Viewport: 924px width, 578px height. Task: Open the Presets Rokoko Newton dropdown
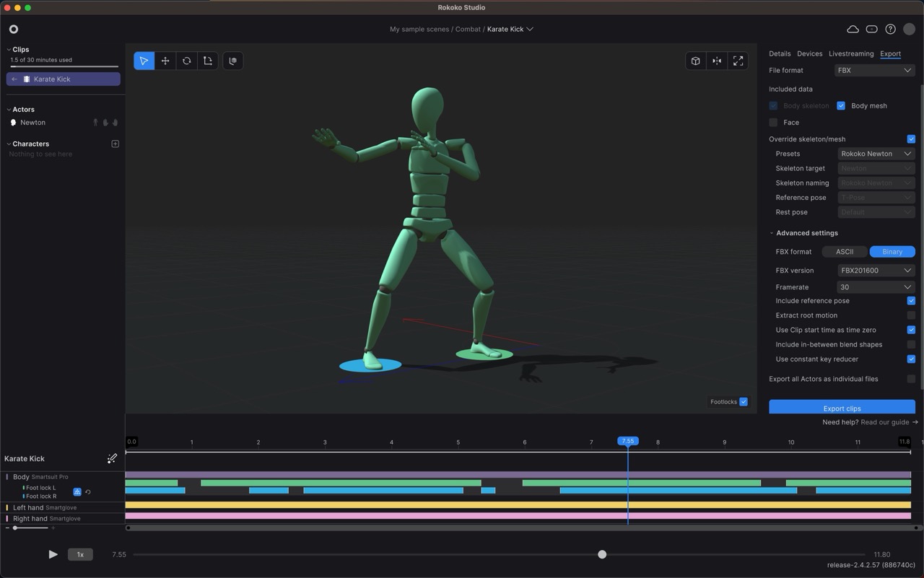876,154
